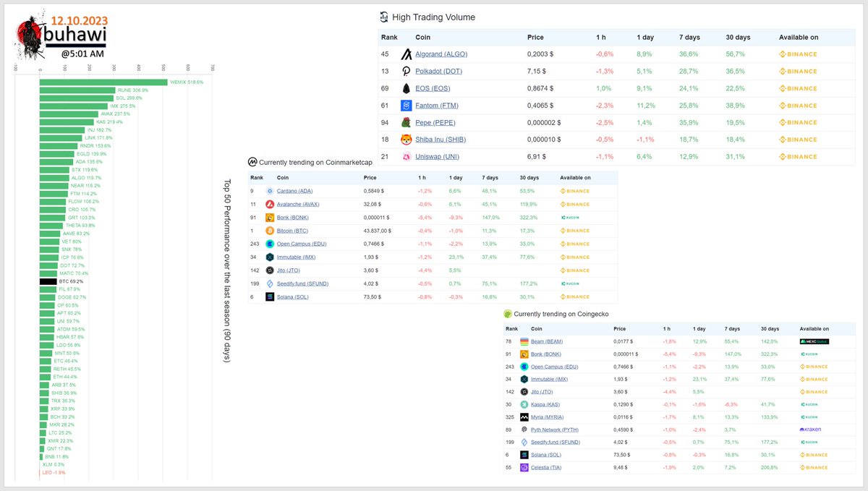Click the Uniswap coin icon
The width and height of the screenshot is (868, 491).
pyautogui.click(x=406, y=157)
